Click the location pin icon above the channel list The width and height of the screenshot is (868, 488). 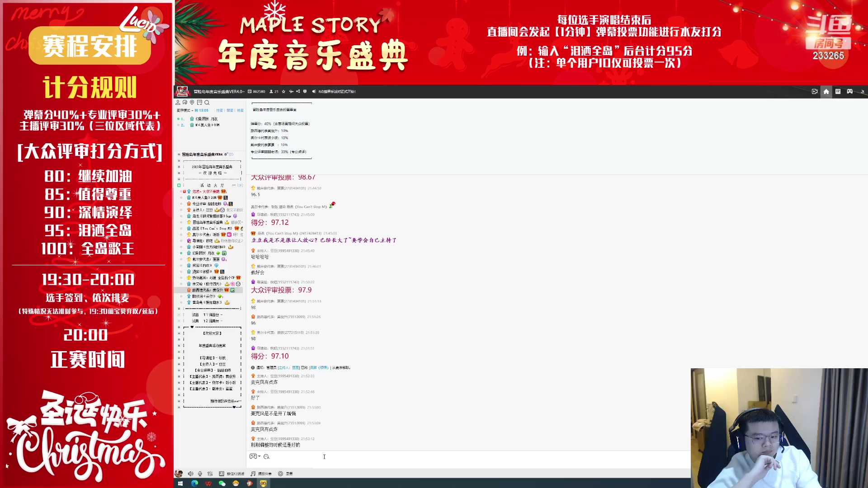(192, 103)
